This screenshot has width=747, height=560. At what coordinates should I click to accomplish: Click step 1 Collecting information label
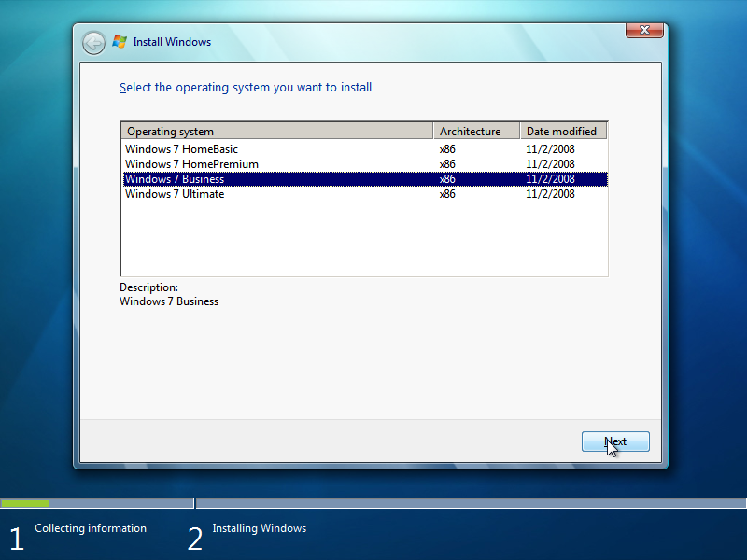(x=91, y=528)
